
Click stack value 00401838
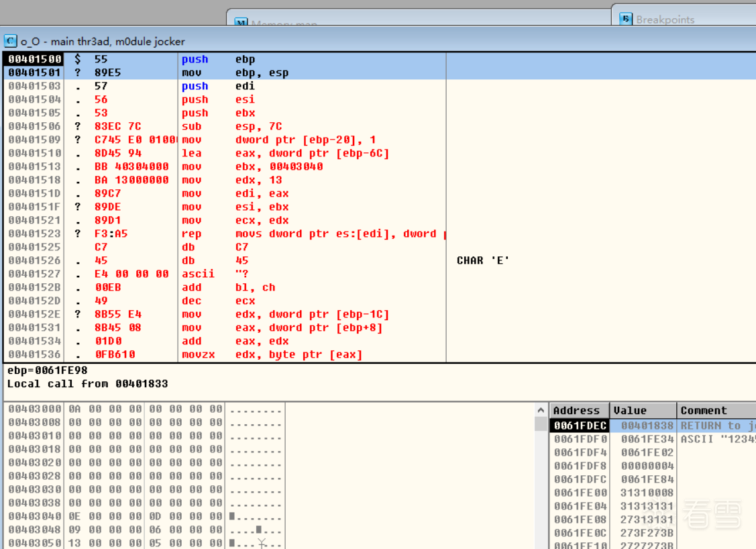(x=647, y=426)
